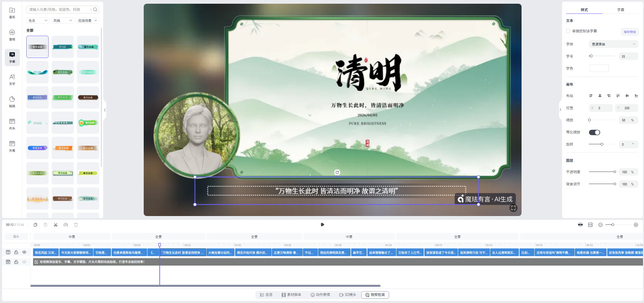644x303 pixels.
Task: Check the 单独控制该字幕 checkbox
Action: click(568, 31)
